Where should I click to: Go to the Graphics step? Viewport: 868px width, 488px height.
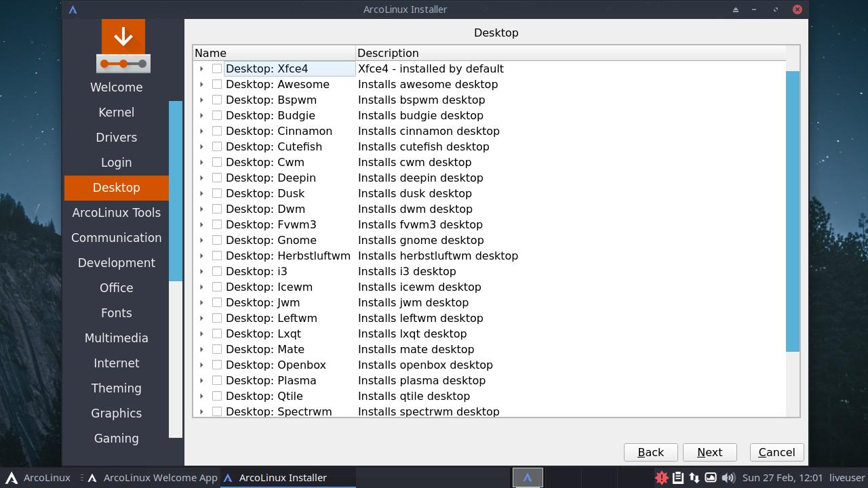117,413
